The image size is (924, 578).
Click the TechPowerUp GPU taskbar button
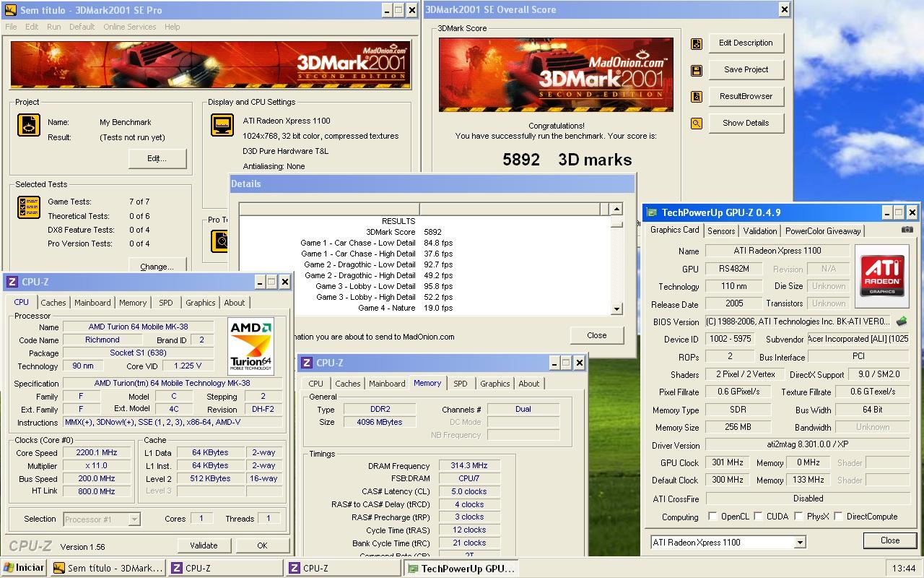point(461,568)
